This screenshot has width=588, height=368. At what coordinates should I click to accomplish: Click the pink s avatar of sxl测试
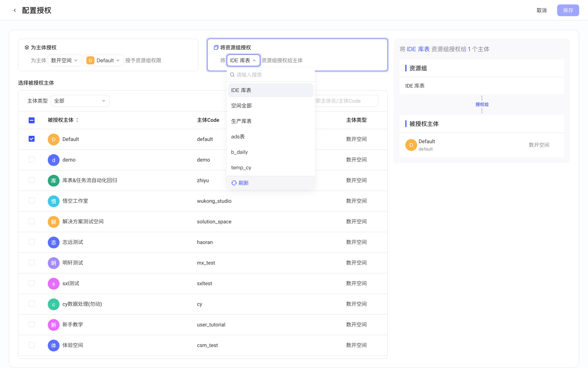[54, 284]
